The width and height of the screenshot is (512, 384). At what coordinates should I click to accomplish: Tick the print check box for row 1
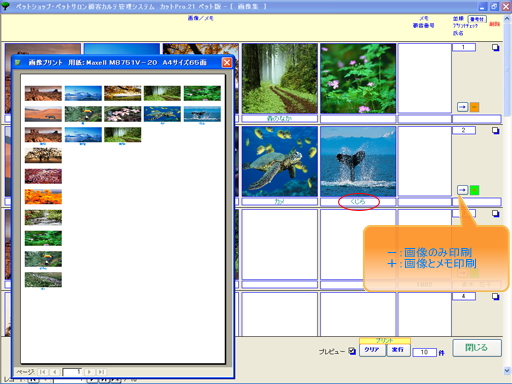pyautogui.click(x=496, y=48)
